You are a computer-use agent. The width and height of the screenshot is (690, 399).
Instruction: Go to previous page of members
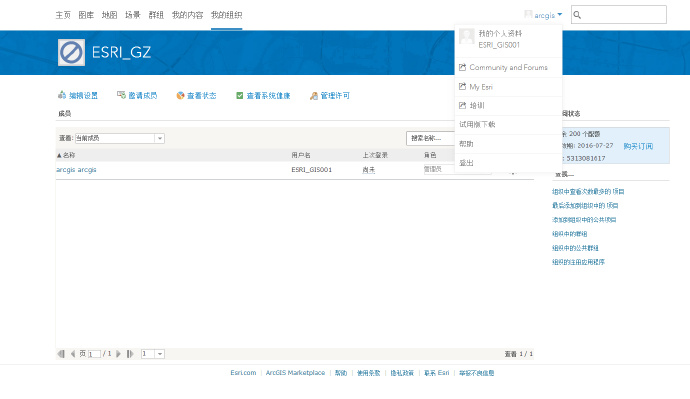click(x=73, y=354)
